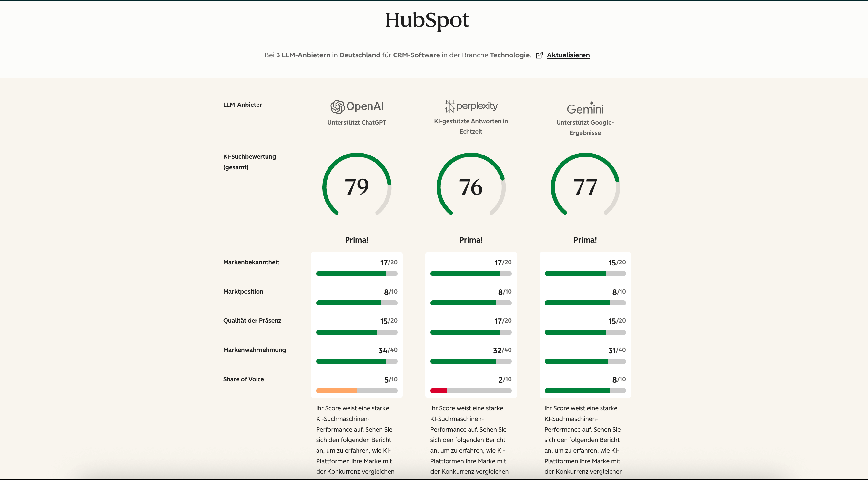This screenshot has width=868, height=480.
Task: Click the Markenbekanntheit progress bar for OpenAI
Action: (x=357, y=274)
